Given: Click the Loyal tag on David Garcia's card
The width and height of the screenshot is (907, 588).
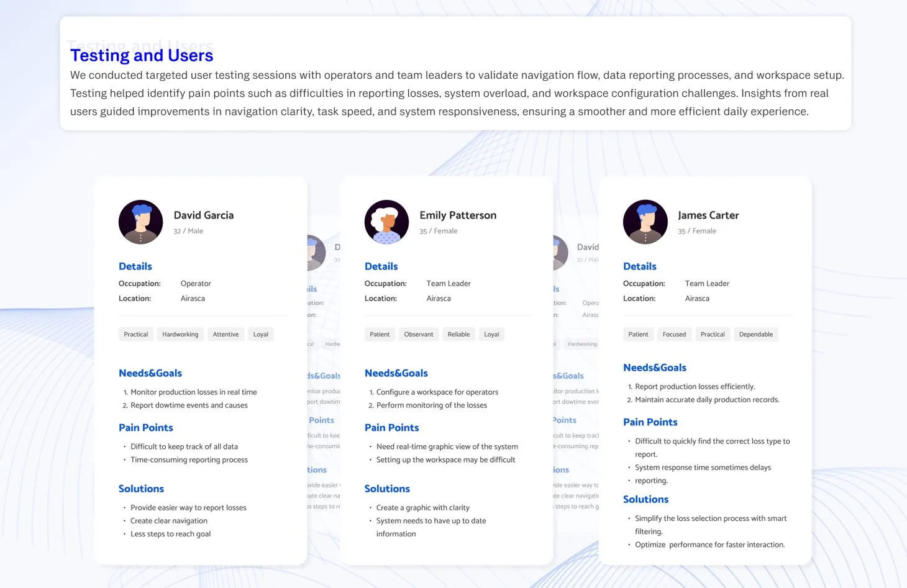Looking at the screenshot, I should pos(261,334).
